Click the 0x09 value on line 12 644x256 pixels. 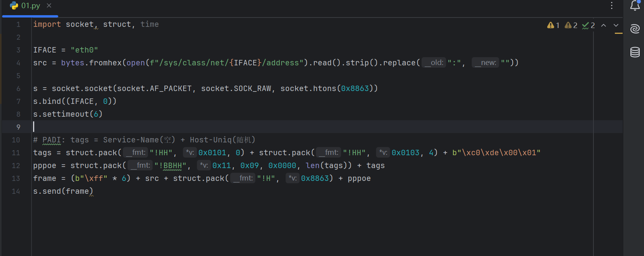250,165
